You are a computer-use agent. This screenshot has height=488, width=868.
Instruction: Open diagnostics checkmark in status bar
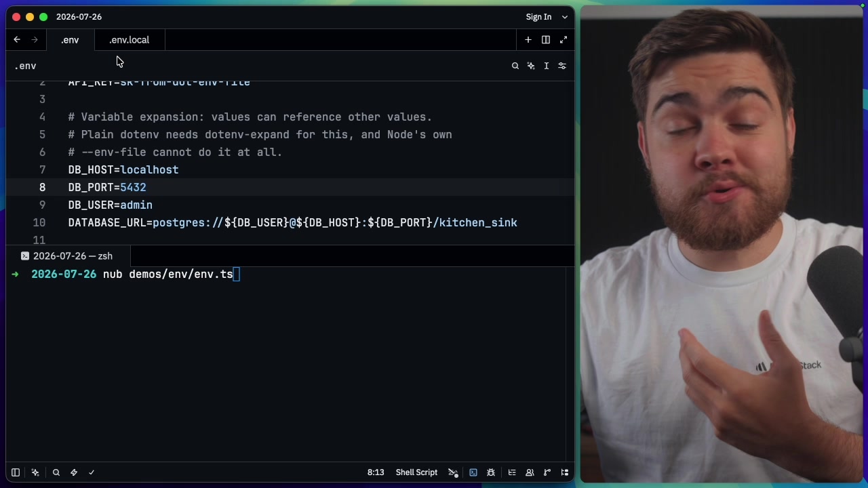(x=92, y=472)
